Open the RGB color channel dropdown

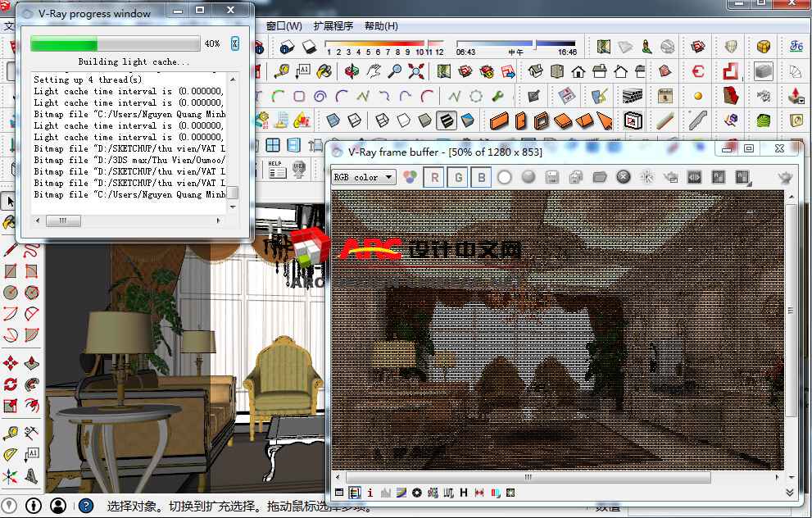point(364,177)
